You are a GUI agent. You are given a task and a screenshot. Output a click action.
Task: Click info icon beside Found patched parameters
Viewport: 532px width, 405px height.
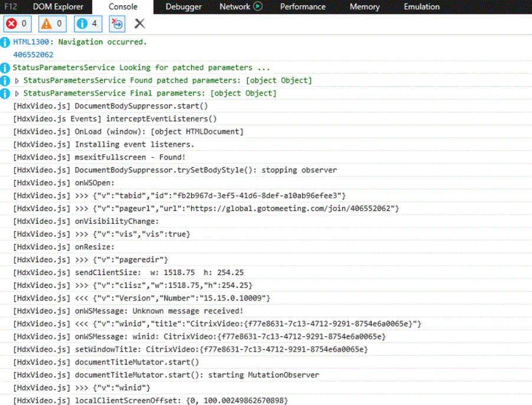tap(5, 80)
